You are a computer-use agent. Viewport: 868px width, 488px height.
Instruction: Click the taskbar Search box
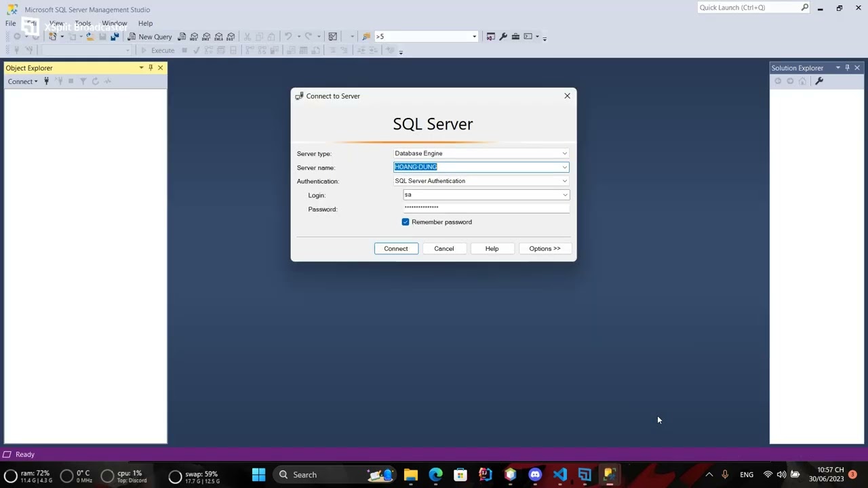tap(335, 474)
